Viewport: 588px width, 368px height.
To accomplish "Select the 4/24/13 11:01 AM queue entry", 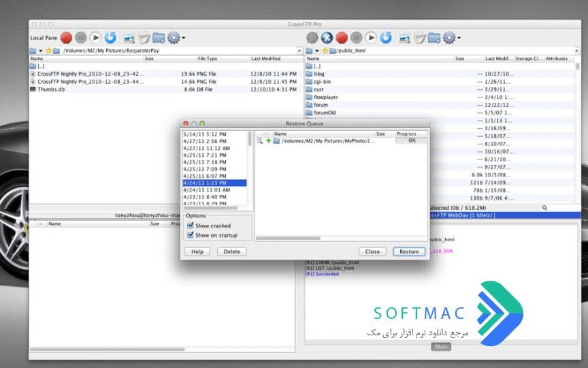I will tap(214, 189).
